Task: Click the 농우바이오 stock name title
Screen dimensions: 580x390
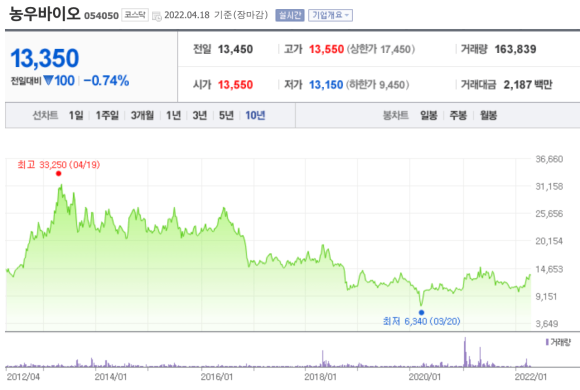Action: click(x=44, y=14)
